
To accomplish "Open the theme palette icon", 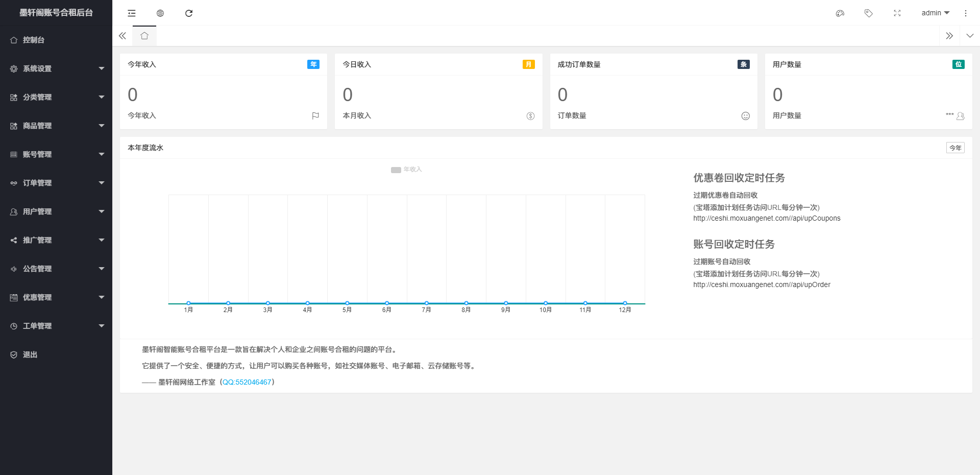I will point(840,13).
